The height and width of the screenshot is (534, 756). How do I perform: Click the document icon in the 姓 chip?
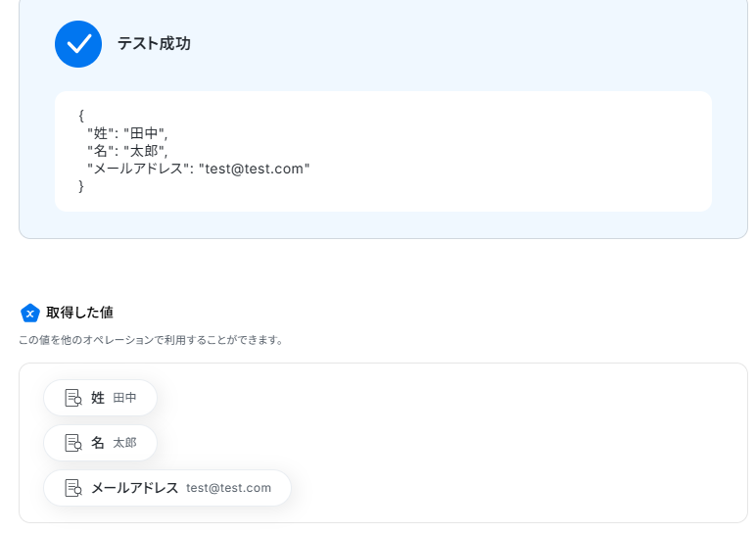(73, 398)
